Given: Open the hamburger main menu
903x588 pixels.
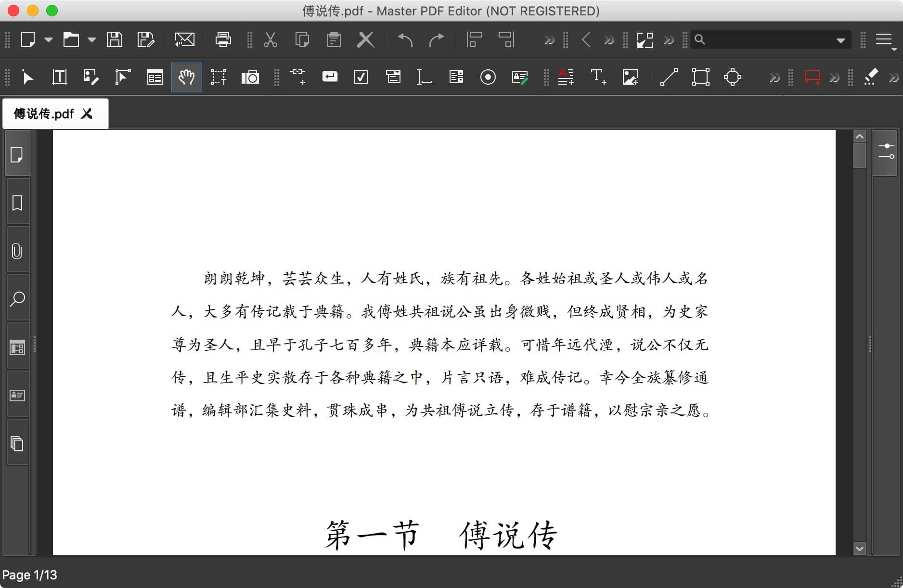Looking at the screenshot, I should (x=884, y=40).
